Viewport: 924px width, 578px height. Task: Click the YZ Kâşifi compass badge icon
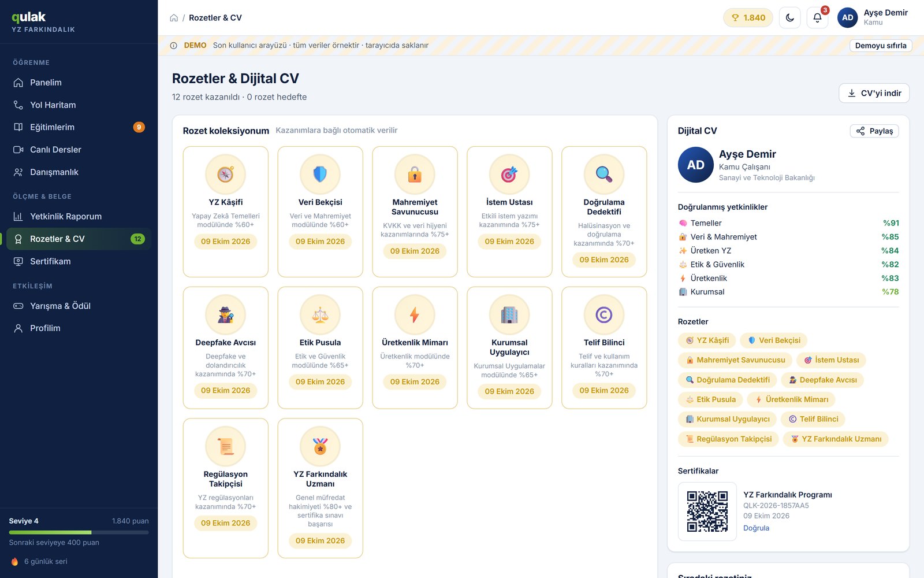[225, 174]
